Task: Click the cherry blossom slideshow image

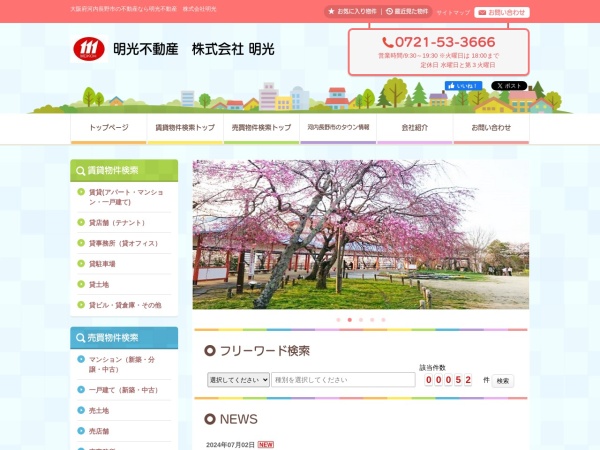Action: pos(361,235)
